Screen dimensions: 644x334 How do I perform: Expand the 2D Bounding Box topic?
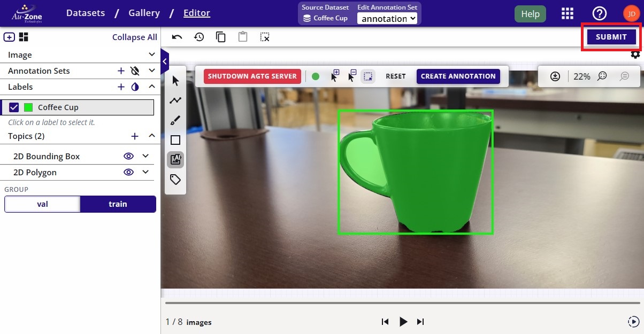(145, 156)
